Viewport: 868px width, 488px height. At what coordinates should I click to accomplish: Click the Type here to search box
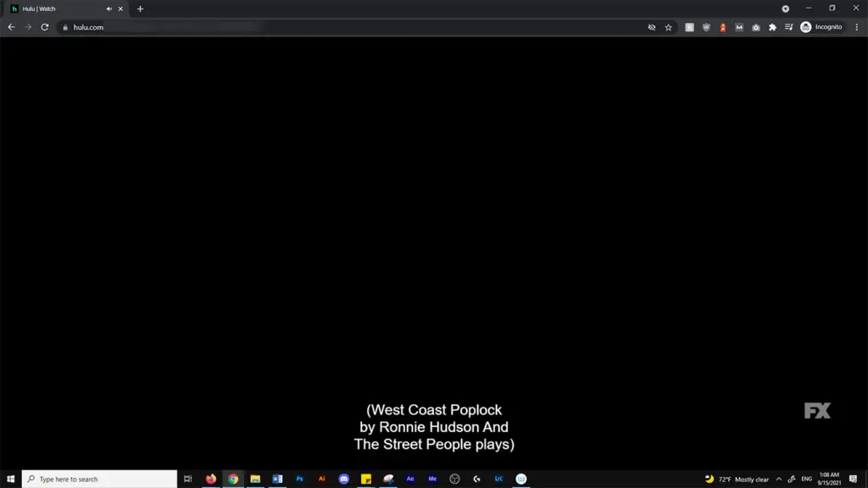point(100,480)
